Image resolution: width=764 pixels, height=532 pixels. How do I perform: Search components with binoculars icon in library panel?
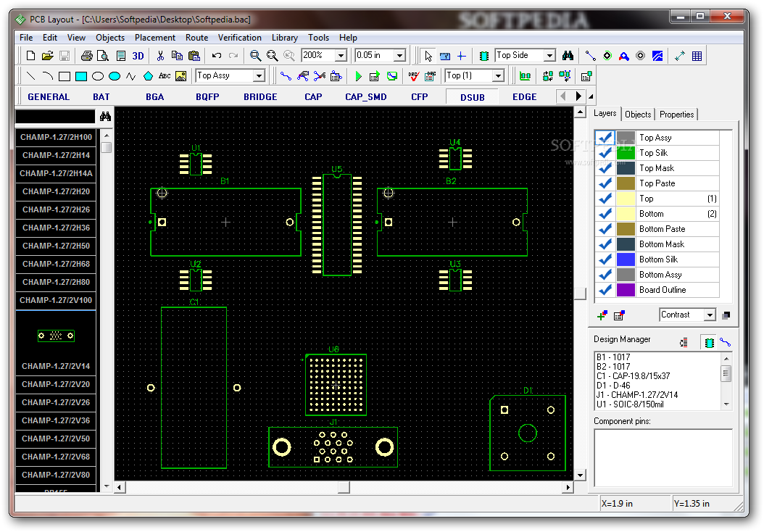(x=105, y=117)
